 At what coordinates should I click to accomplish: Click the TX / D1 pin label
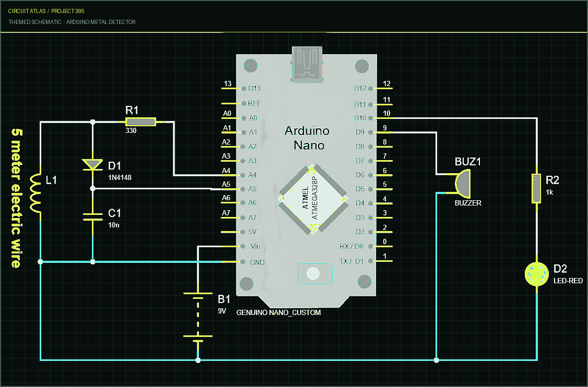351,261
